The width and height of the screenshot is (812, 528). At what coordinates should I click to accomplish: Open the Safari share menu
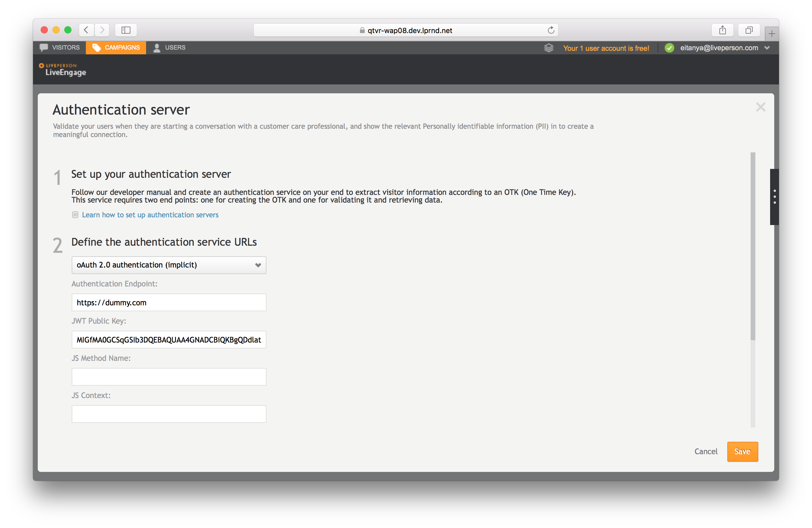[722, 30]
